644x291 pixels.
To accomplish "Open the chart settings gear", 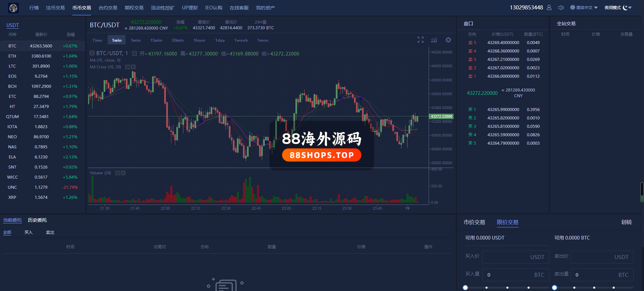I will tap(448, 40).
